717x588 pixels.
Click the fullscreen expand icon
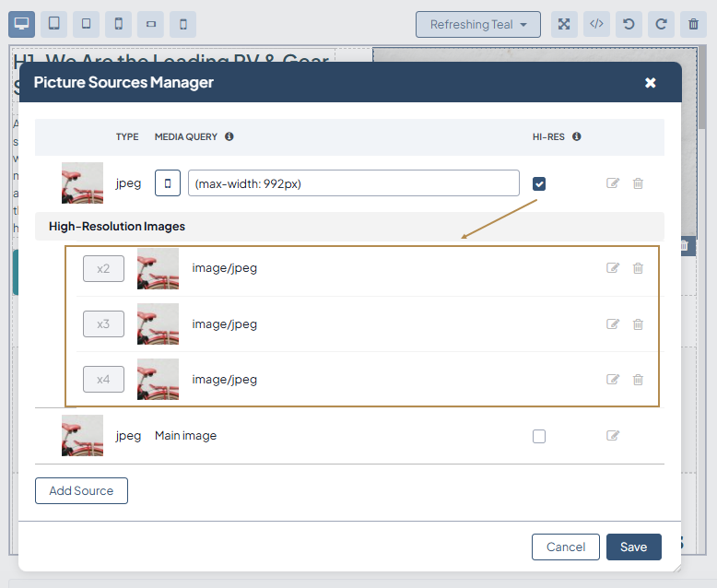click(564, 24)
